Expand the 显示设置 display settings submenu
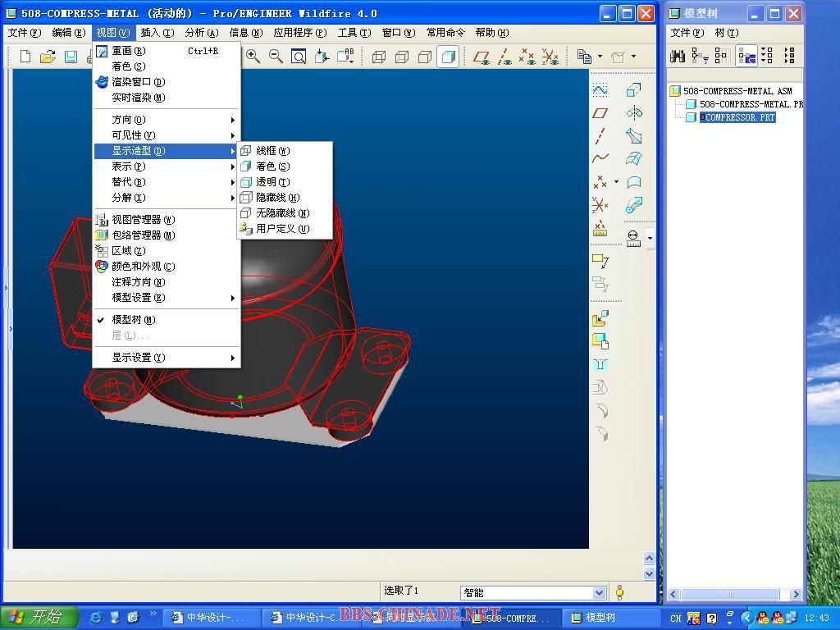The width and height of the screenshot is (840, 630). pos(166,358)
